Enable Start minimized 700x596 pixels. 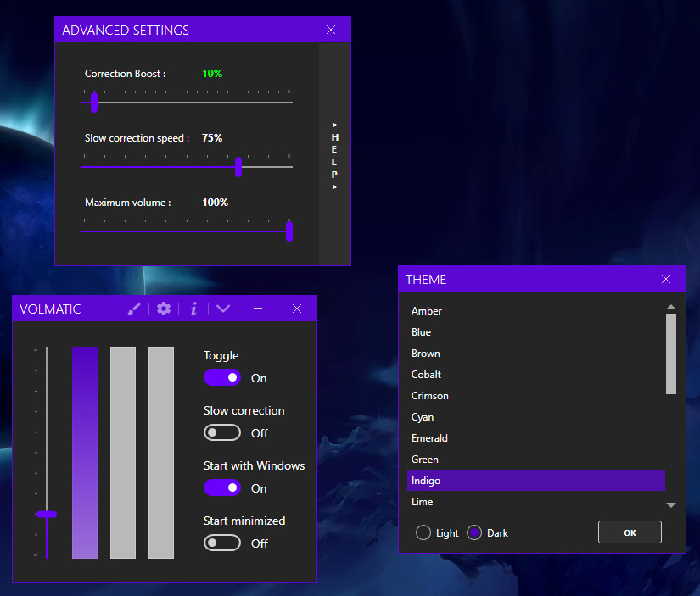222,543
